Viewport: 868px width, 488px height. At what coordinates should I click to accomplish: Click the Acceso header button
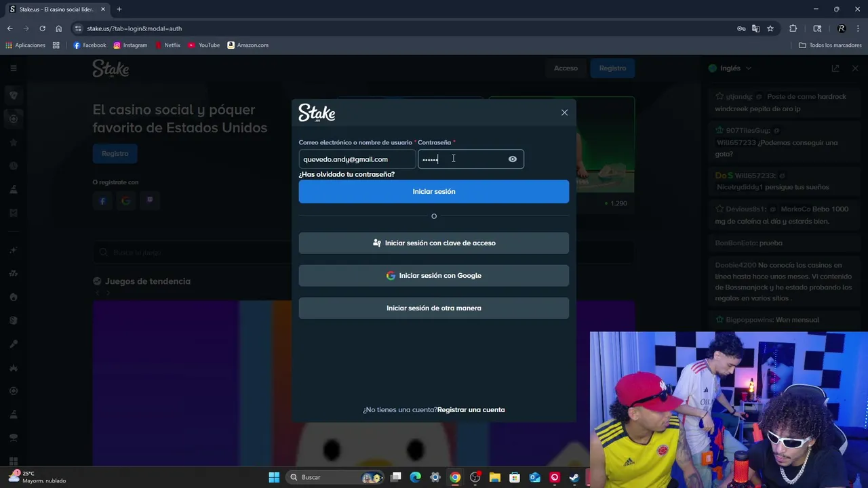[566, 68]
